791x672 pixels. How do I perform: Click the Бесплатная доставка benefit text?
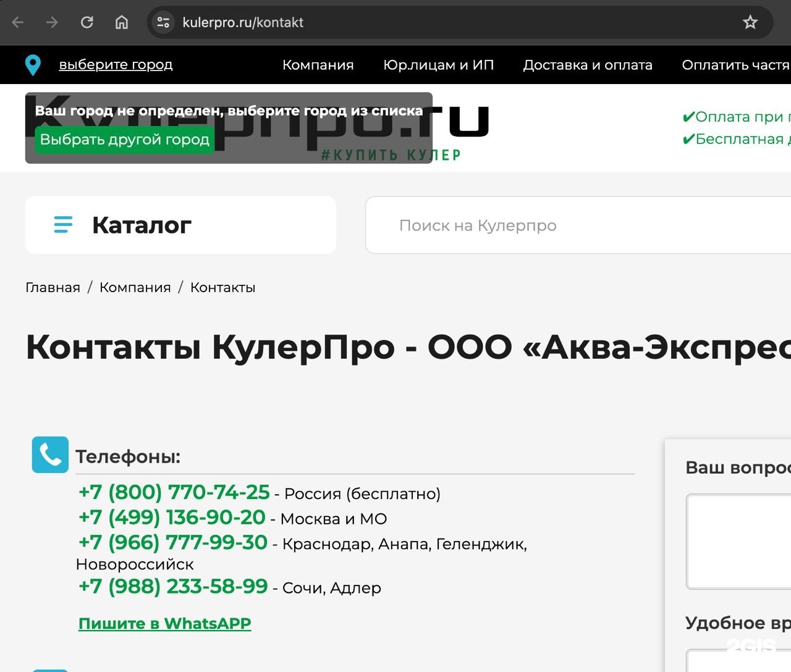(x=737, y=139)
